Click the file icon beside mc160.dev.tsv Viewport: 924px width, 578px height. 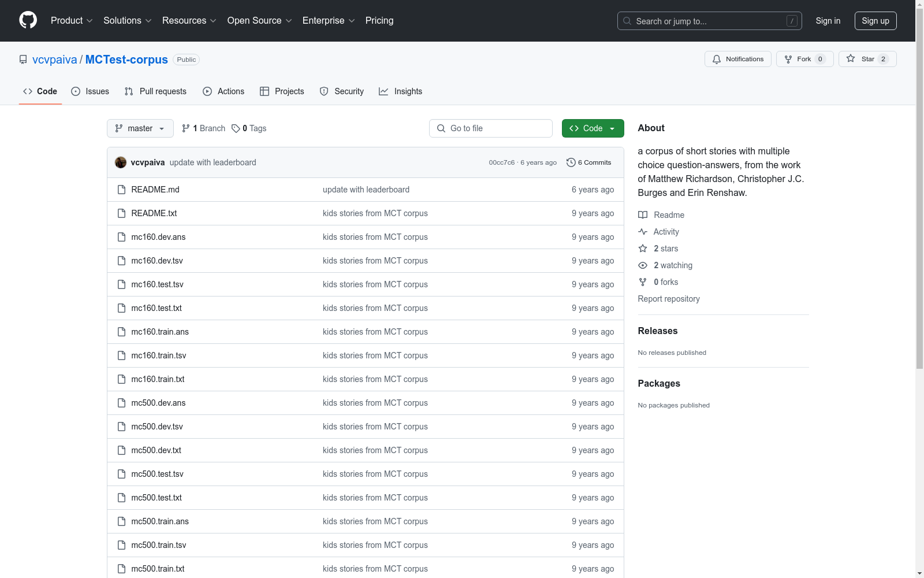click(121, 261)
